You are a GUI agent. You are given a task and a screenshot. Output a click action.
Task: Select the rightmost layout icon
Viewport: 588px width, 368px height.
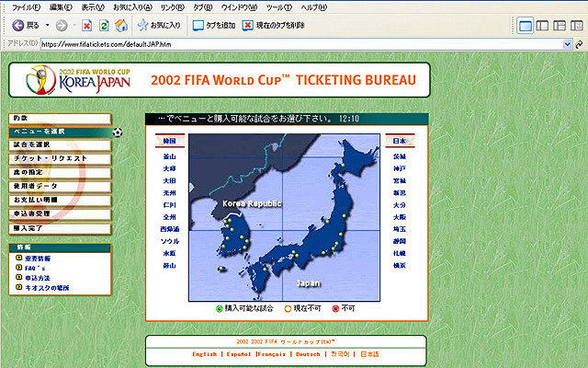(x=577, y=26)
